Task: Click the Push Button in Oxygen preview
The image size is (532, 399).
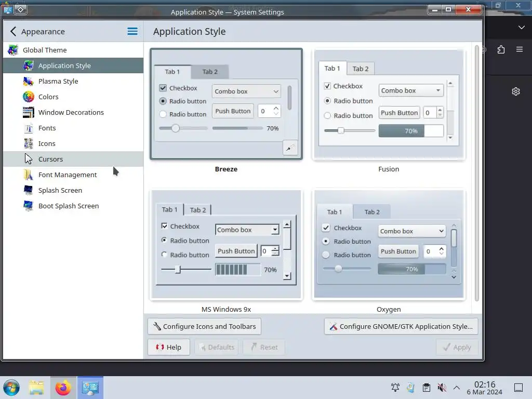Action: click(398, 251)
